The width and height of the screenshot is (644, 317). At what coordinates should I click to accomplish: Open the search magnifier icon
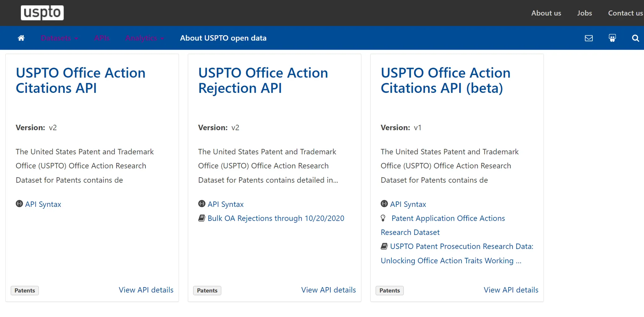coord(635,38)
